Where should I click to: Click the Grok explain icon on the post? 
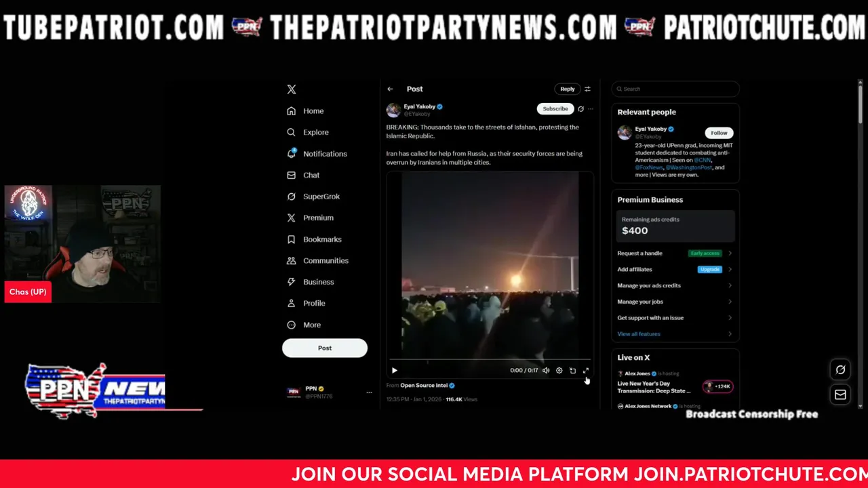pos(580,108)
